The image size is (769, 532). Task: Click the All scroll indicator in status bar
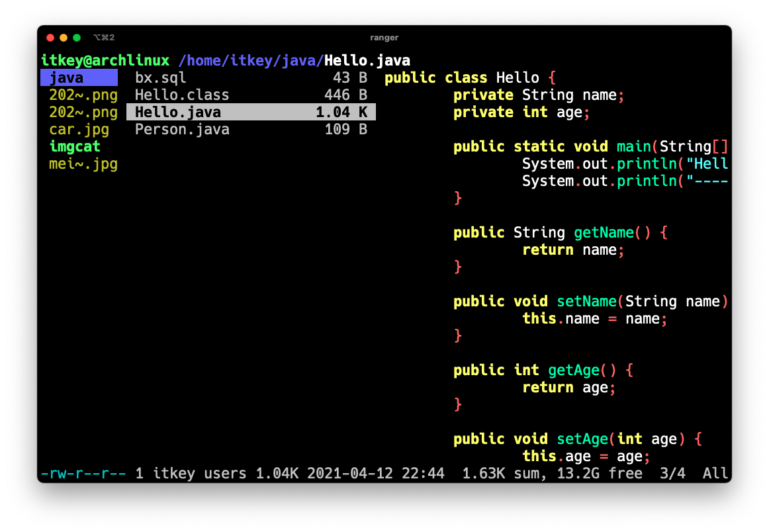[x=715, y=474]
